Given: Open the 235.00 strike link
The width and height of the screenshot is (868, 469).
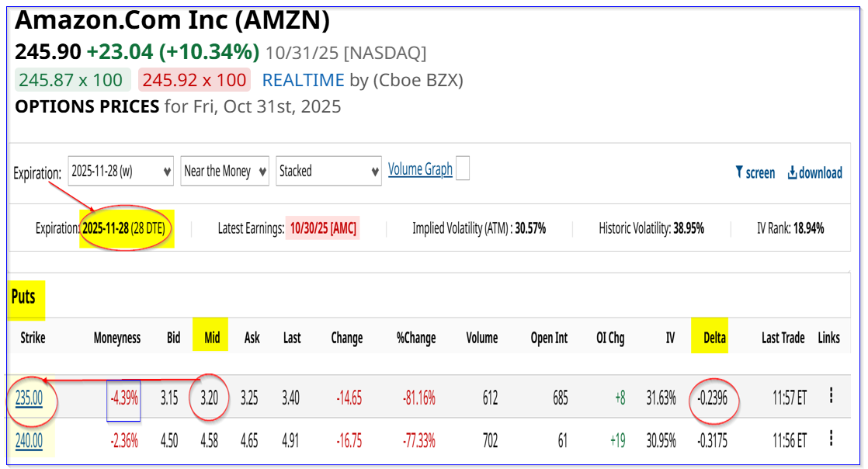Looking at the screenshot, I should point(30,398).
